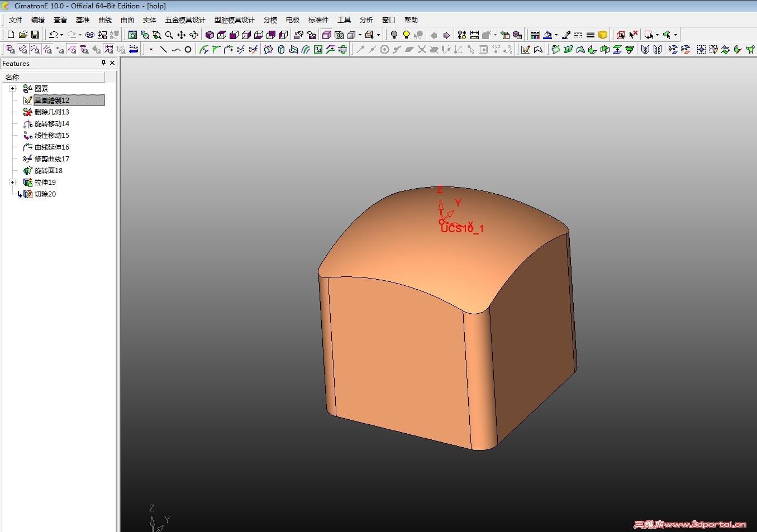Select the Pan view tool
The width and height of the screenshot is (757, 532).
tap(182, 35)
